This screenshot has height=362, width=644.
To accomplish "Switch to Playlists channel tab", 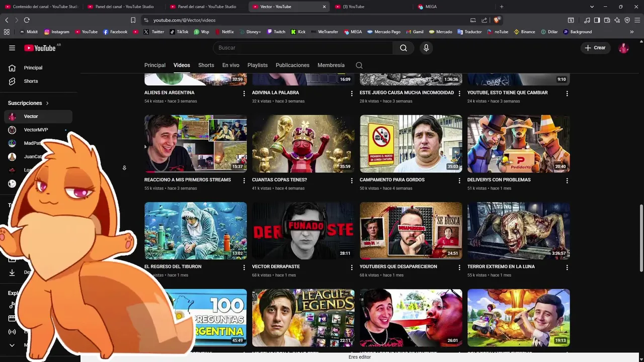I will [x=258, y=65].
